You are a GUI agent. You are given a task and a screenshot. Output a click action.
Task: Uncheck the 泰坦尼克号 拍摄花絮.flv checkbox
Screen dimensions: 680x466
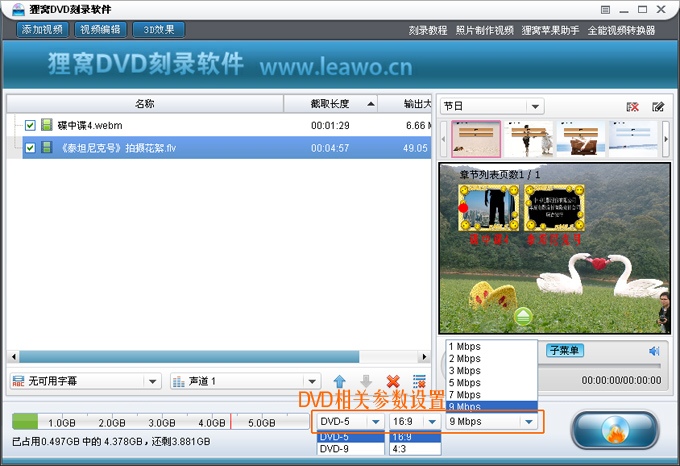[x=30, y=148]
